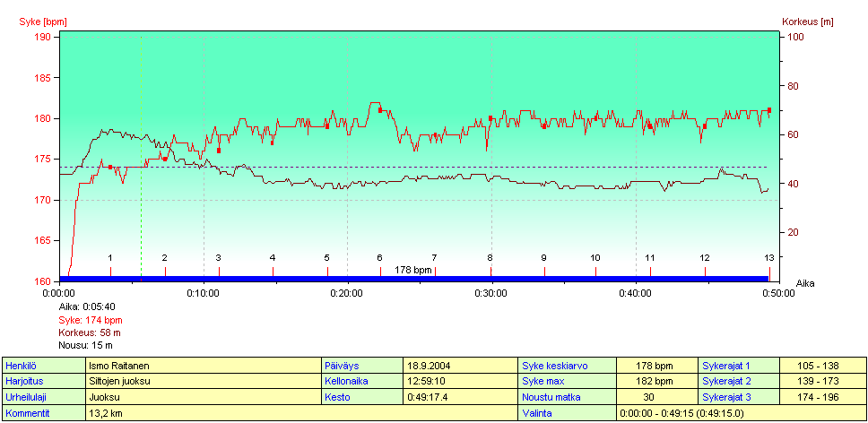Click the Noustu matka value 30
The width and height of the screenshot is (868, 423).
click(x=657, y=397)
